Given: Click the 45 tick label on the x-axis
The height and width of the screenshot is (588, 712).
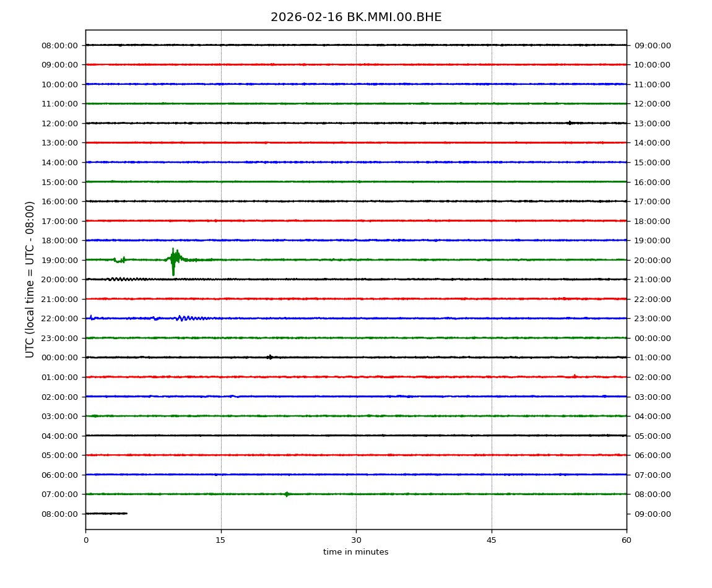Looking at the screenshot, I should tap(492, 540).
